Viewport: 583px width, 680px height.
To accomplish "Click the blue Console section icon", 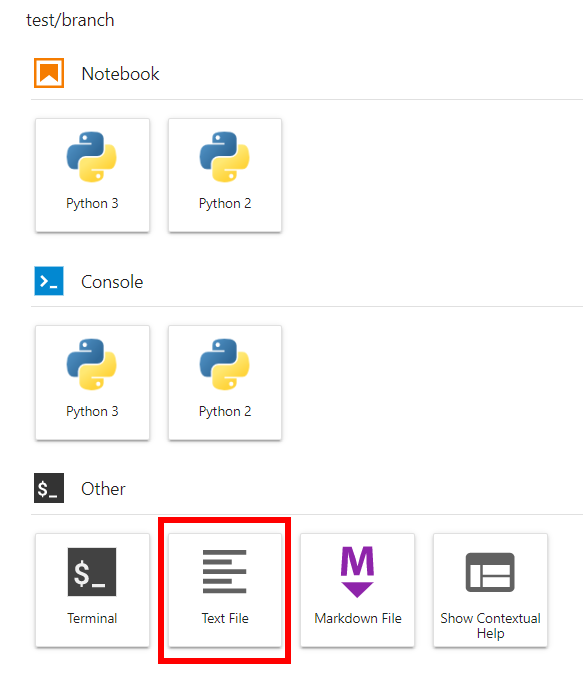I will [49, 281].
